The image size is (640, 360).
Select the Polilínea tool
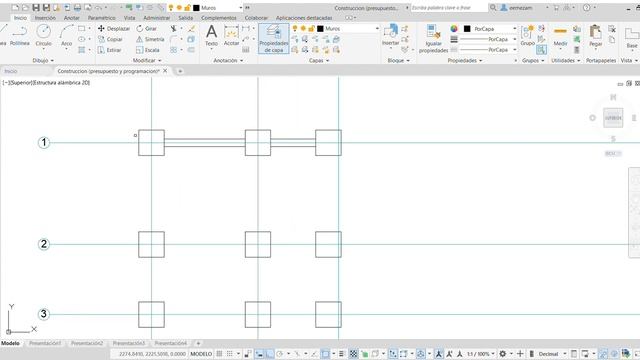coord(19,36)
